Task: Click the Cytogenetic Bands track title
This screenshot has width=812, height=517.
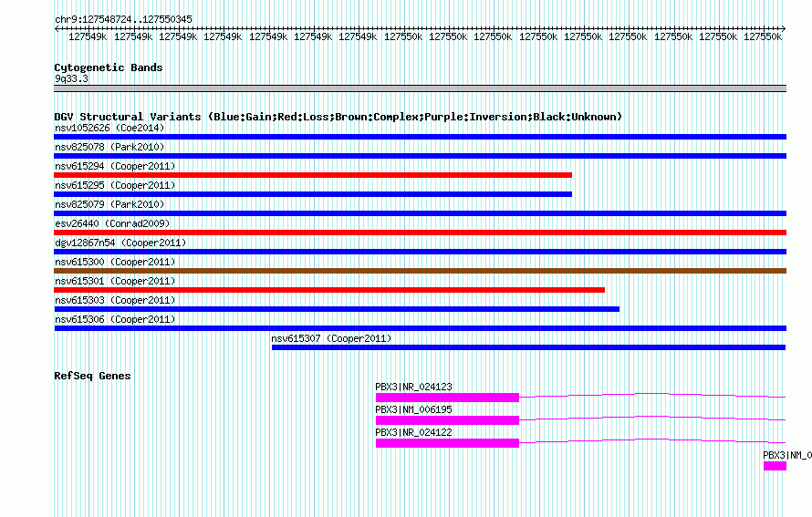Action: pyautogui.click(x=109, y=67)
